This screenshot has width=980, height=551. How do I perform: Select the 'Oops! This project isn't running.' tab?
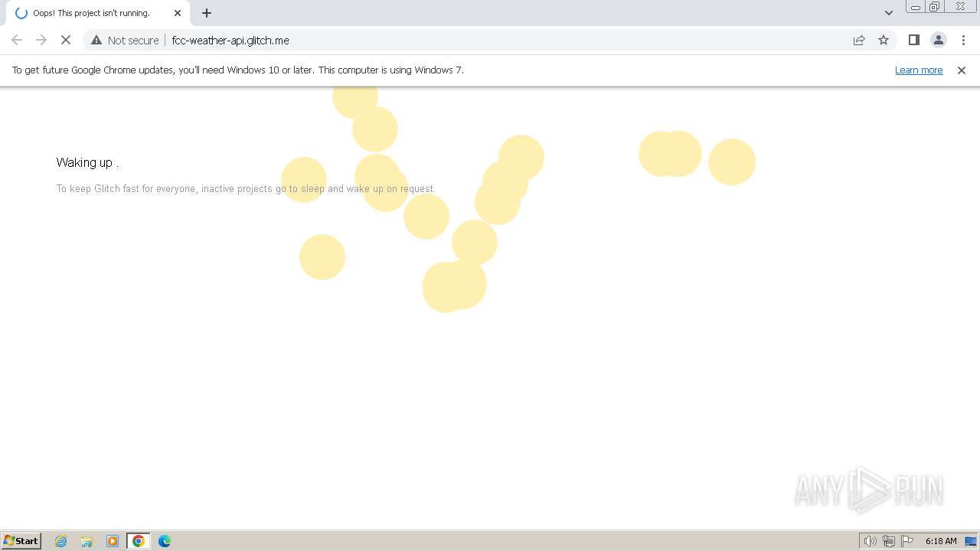pyautogui.click(x=98, y=13)
